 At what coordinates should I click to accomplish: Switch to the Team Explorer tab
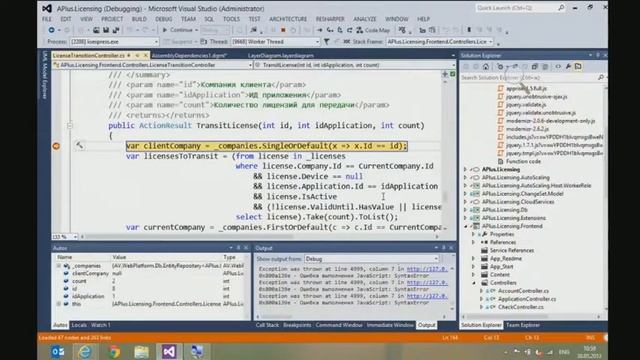coord(523,325)
